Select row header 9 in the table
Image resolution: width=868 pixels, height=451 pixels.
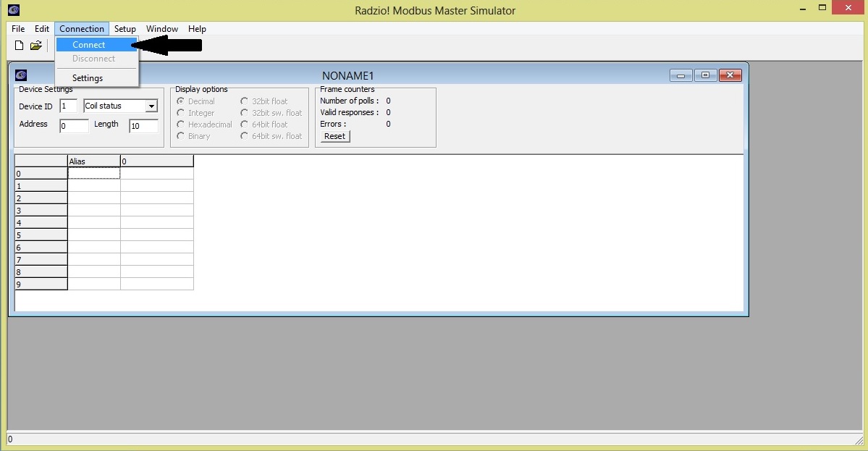[x=41, y=284]
